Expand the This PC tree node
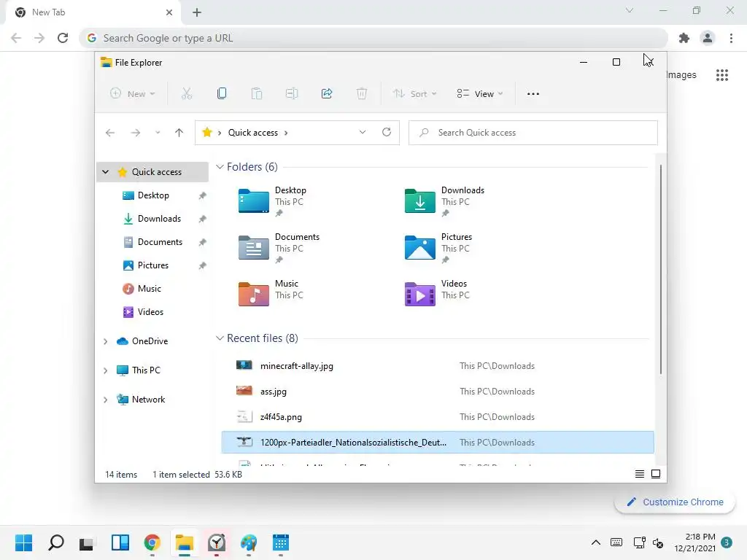Image resolution: width=747 pixels, height=560 pixels. click(105, 370)
